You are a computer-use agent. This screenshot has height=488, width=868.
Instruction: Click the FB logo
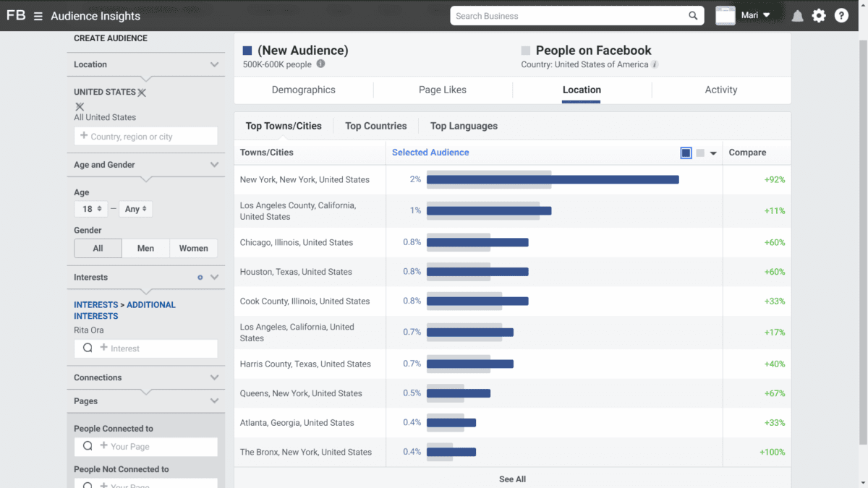(16, 15)
